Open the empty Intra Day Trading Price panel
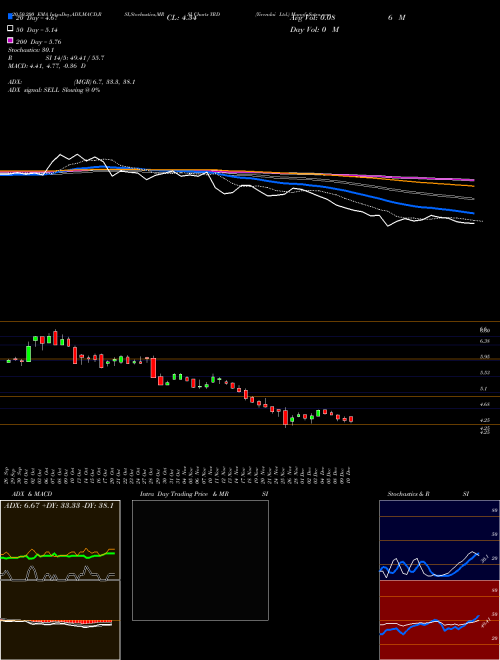Screen dimensions: 500x660 pos(200,560)
